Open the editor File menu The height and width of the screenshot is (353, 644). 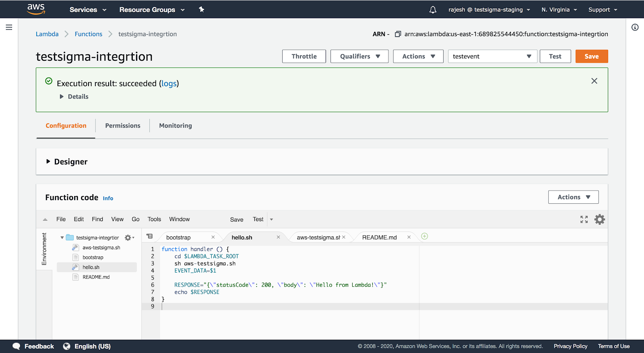[61, 219]
